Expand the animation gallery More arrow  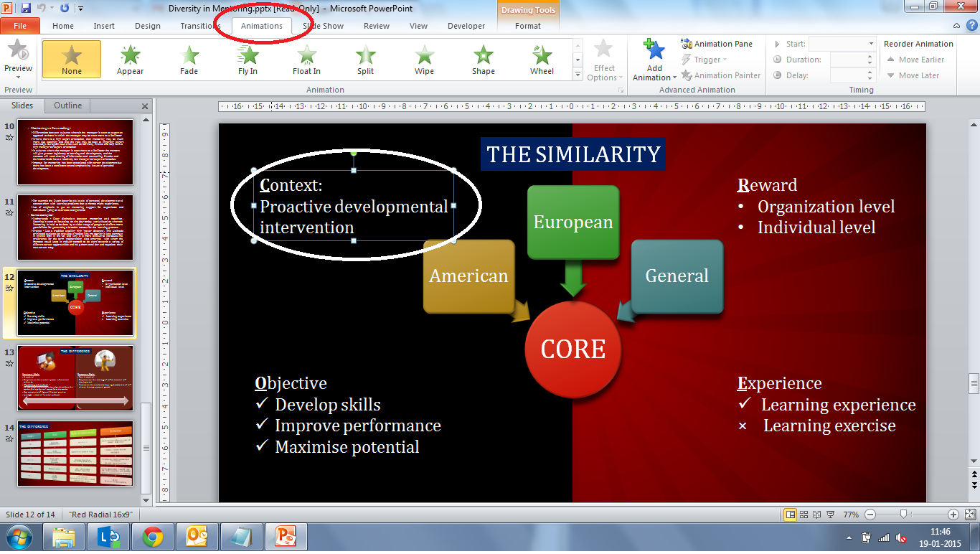coord(578,75)
